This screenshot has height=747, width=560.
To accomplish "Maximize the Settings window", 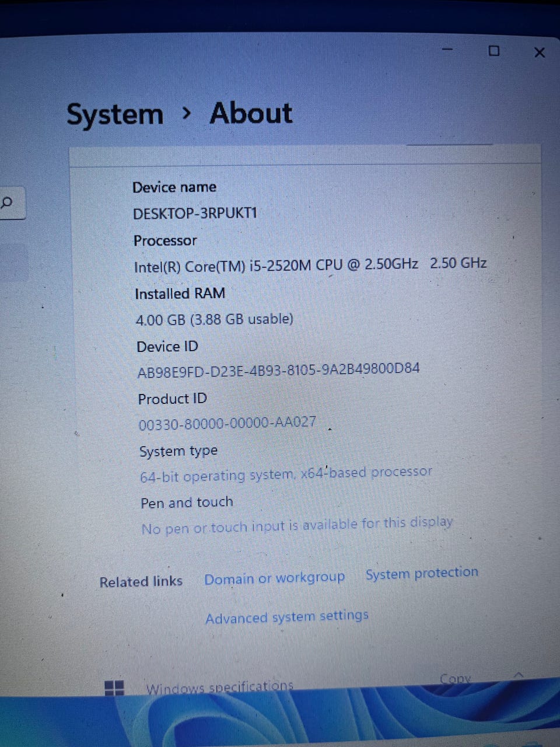I will click(x=494, y=51).
